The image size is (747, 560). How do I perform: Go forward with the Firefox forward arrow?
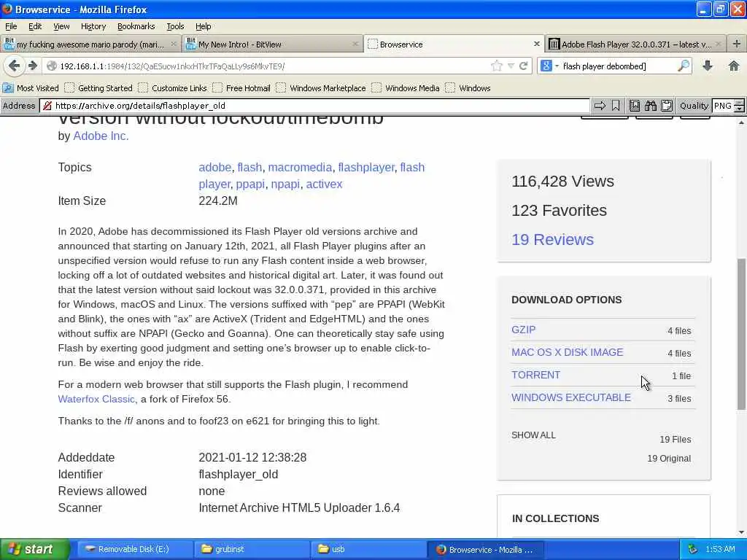click(x=32, y=66)
